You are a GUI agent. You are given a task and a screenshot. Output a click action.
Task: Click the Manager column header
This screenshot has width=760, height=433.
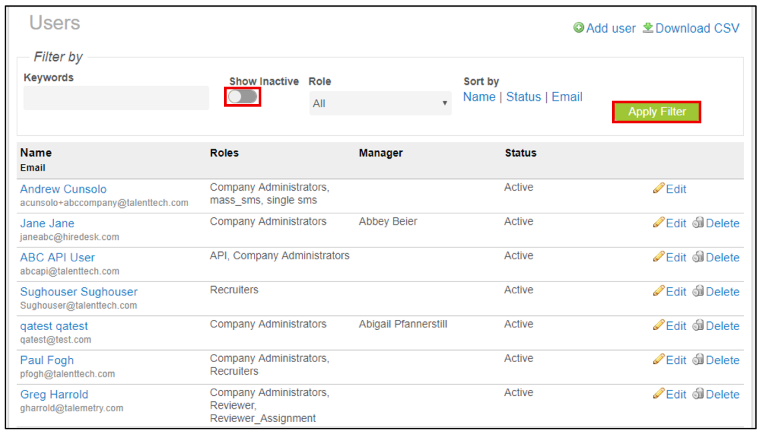pos(380,153)
